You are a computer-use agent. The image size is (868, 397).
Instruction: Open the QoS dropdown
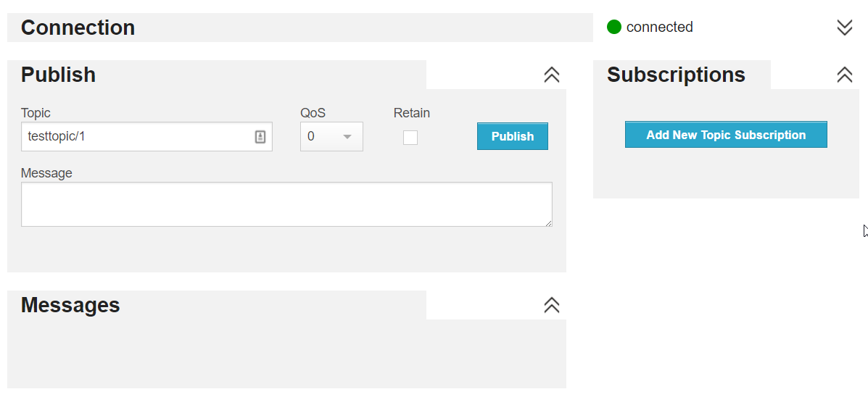(331, 137)
